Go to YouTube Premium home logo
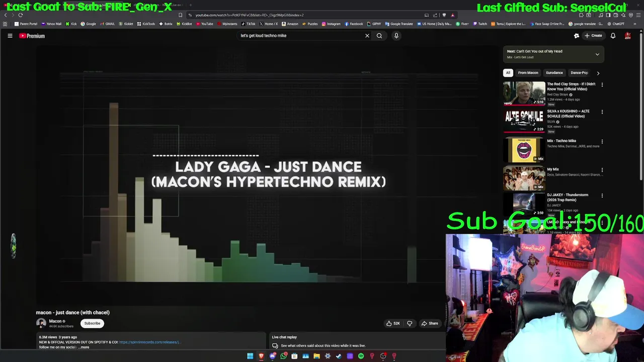 pos(32,36)
